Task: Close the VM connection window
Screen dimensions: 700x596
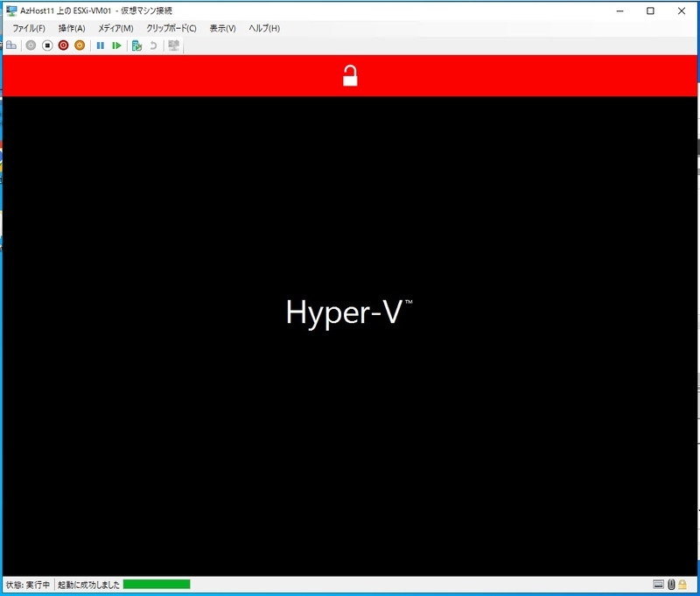Action: pyautogui.click(x=682, y=11)
